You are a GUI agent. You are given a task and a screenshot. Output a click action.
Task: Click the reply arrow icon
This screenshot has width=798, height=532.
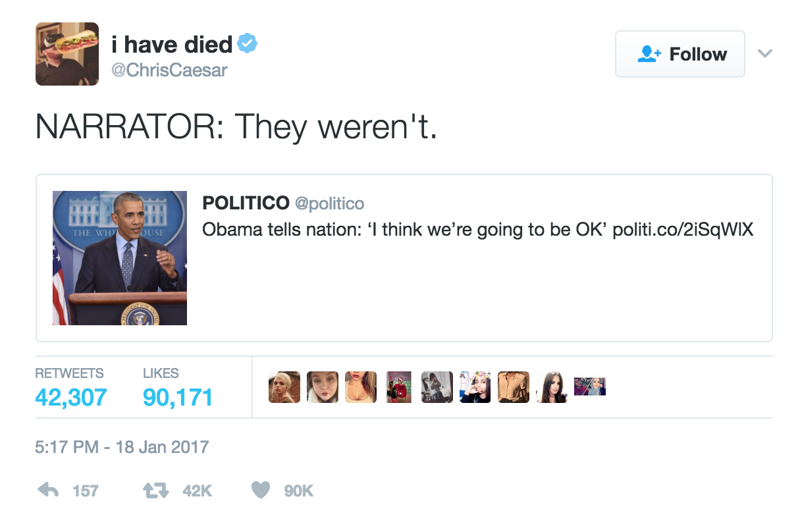click(x=48, y=490)
